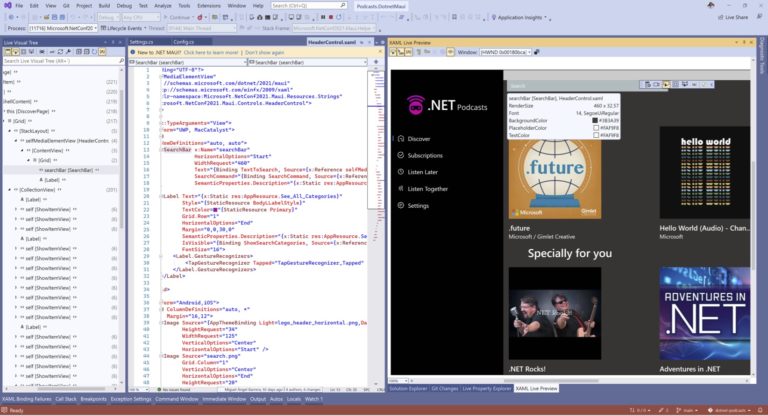Open the Debug menu

tap(124, 6)
